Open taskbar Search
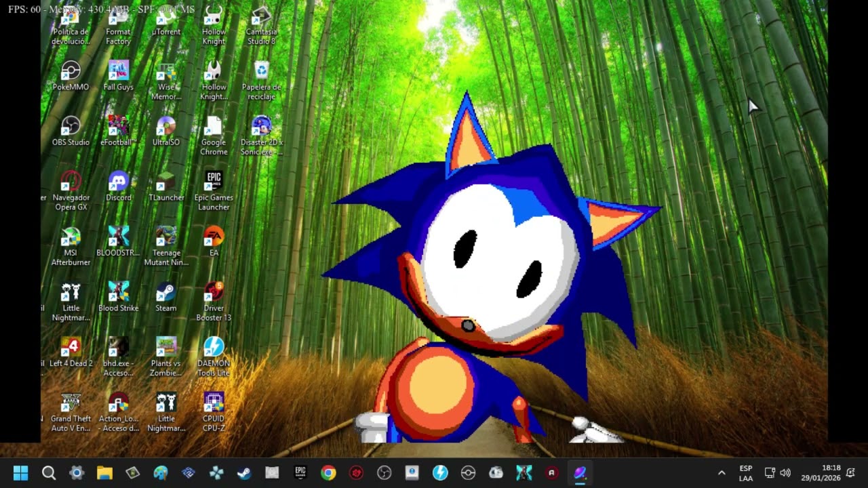Image resolution: width=868 pixels, height=488 pixels. click(x=49, y=472)
